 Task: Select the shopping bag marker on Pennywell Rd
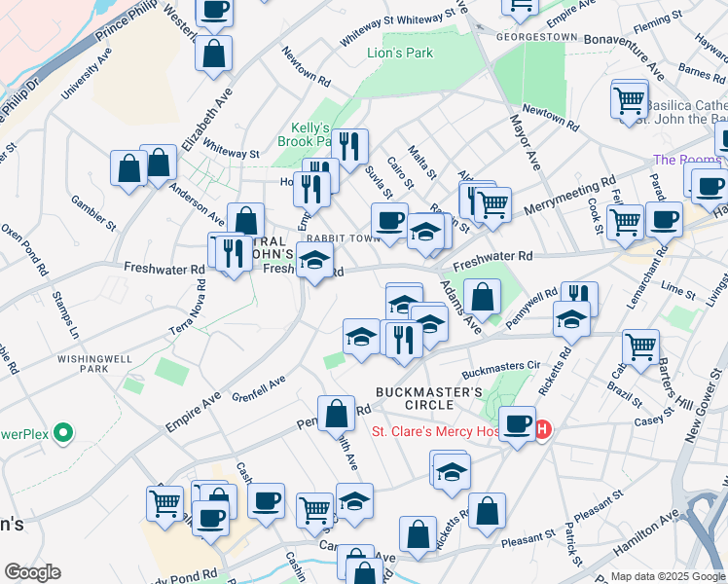click(x=336, y=413)
